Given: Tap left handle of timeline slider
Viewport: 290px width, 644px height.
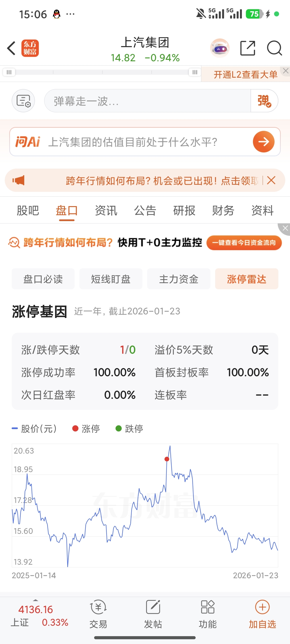Looking at the screenshot, I should pos(9,72).
